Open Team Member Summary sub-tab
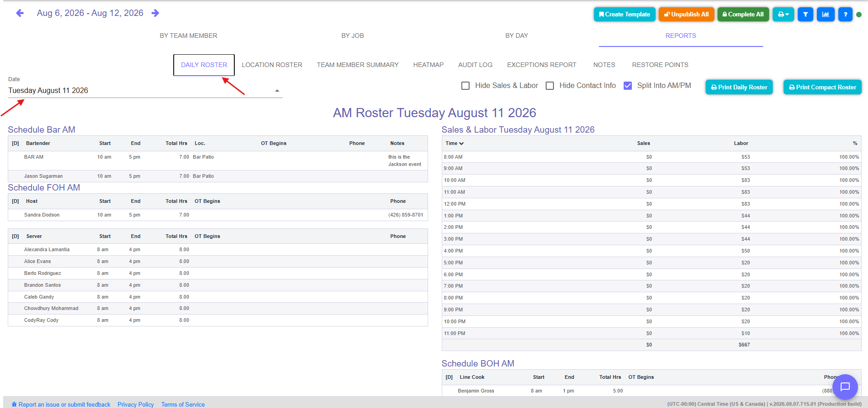The width and height of the screenshot is (868, 408). (x=357, y=65)
